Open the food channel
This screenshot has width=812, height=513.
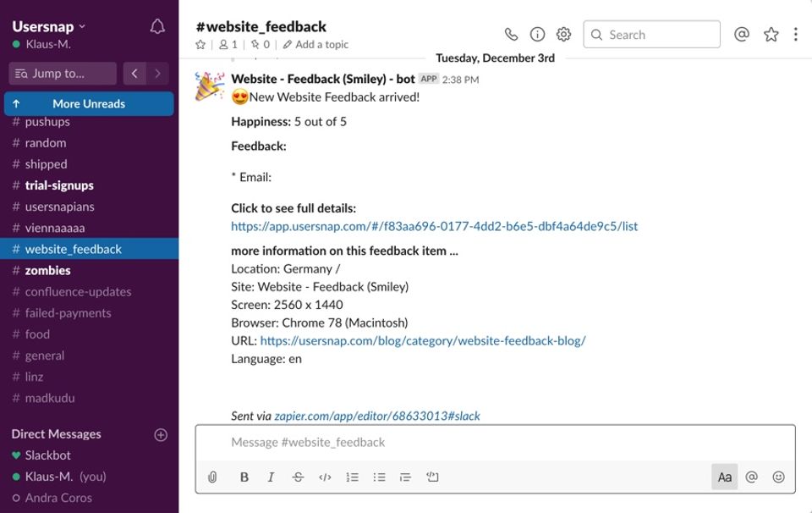(89, 334)
